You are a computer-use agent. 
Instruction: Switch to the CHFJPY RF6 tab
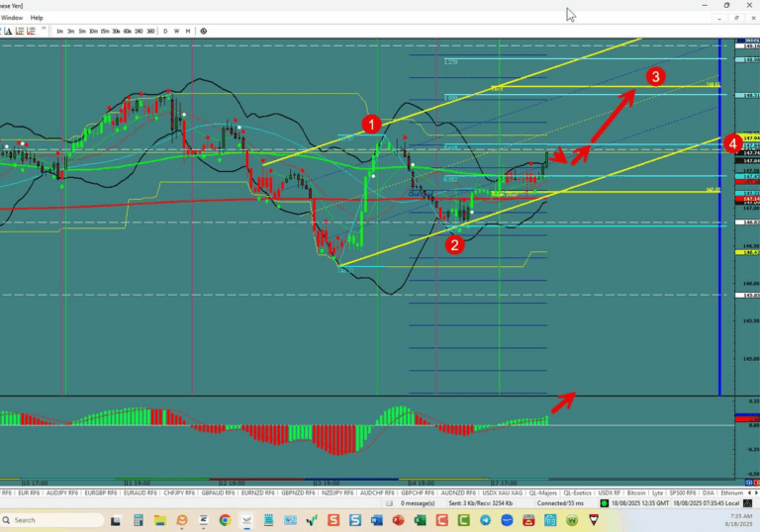(179, 492)
